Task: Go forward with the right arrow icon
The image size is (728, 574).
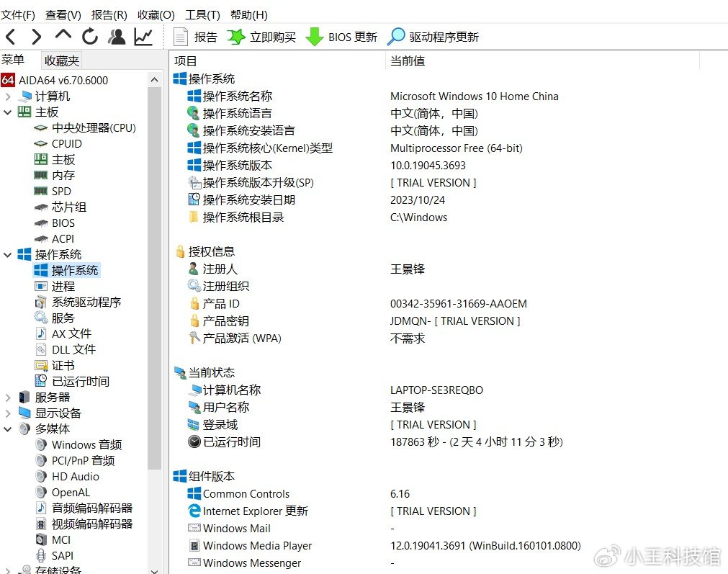Action: point(37,36)
